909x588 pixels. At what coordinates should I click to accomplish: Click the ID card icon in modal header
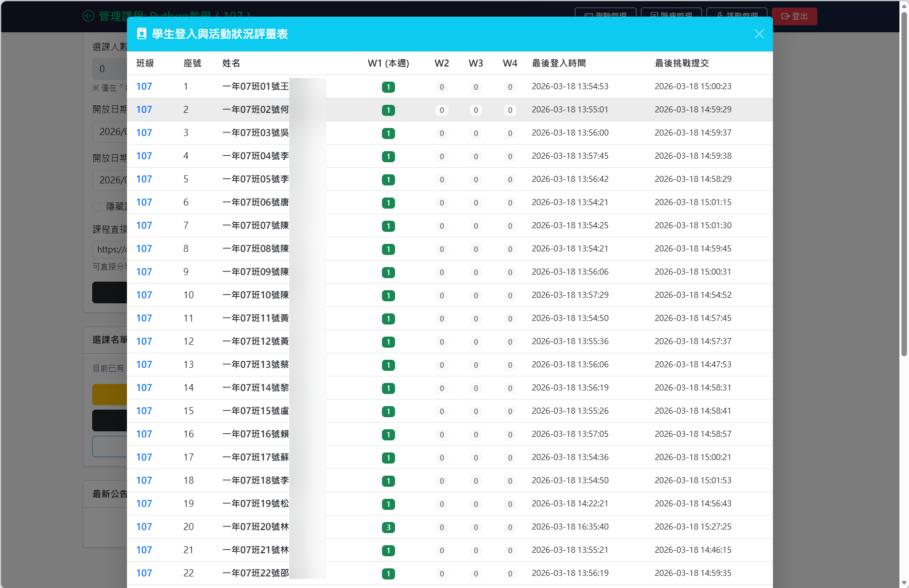(142, 34)
